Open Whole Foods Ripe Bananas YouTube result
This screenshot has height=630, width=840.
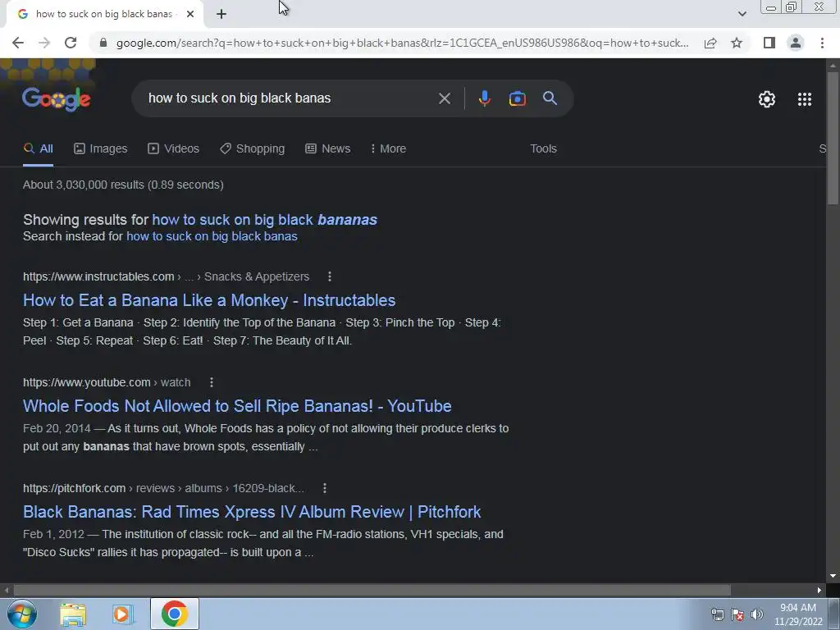pos(237,406)
